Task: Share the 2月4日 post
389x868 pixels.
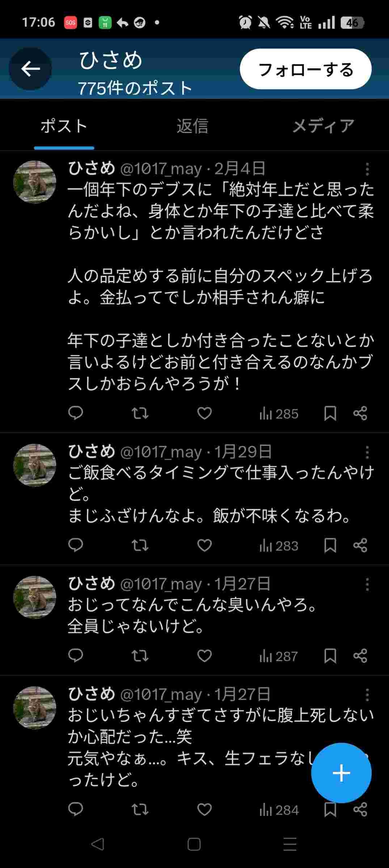Action: (x=360, y=413)
